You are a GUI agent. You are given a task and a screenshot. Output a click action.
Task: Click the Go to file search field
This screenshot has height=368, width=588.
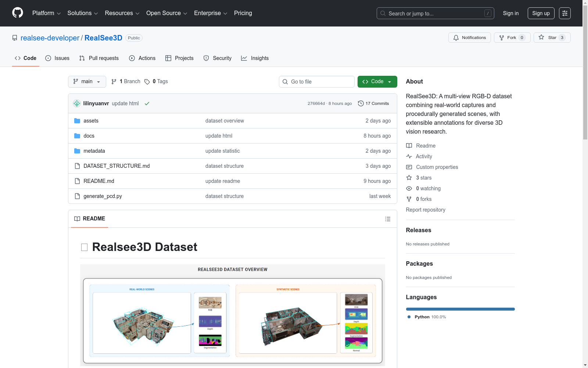(317, 82)
